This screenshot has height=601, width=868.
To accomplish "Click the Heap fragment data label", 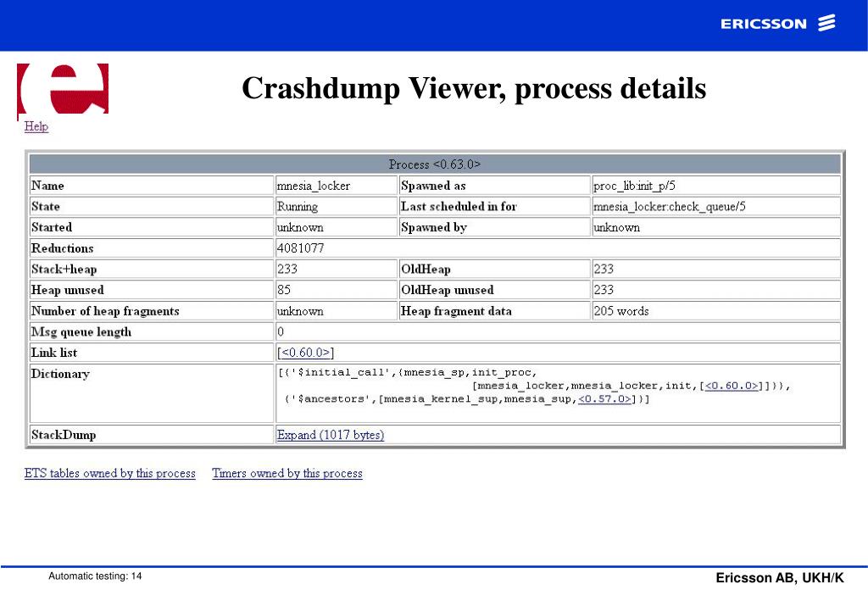I will (x=456, y=311).
